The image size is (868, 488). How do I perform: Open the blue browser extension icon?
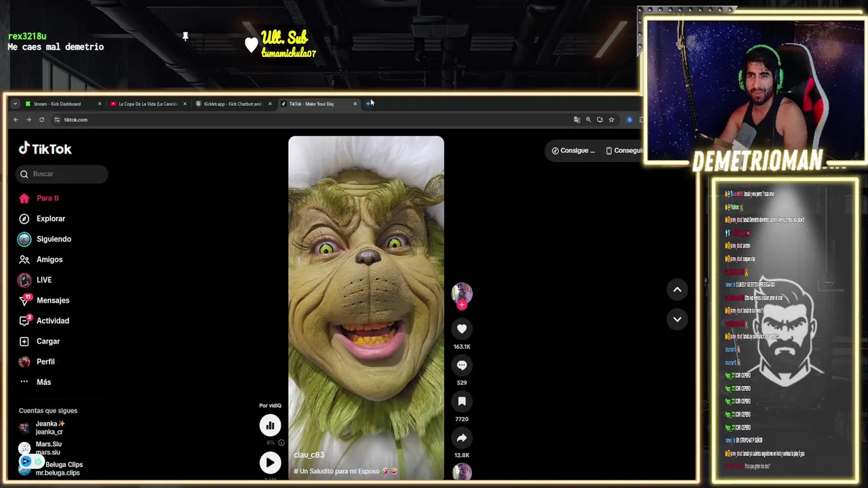coord(629,120)
